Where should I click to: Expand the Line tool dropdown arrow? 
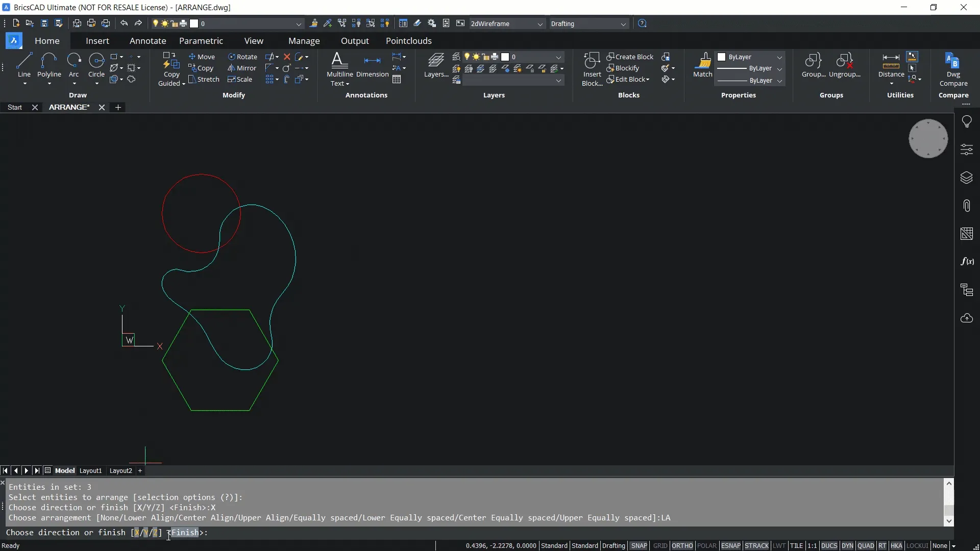click(24, 84)
